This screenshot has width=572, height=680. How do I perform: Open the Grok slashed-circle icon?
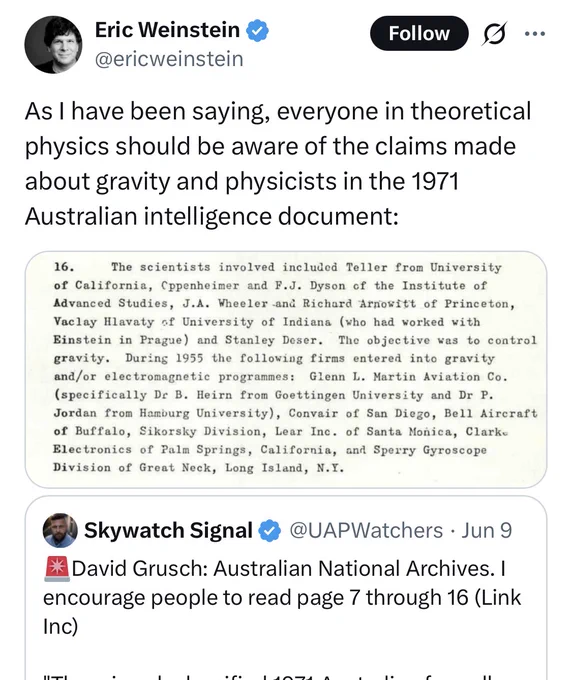tap(494, 33)
